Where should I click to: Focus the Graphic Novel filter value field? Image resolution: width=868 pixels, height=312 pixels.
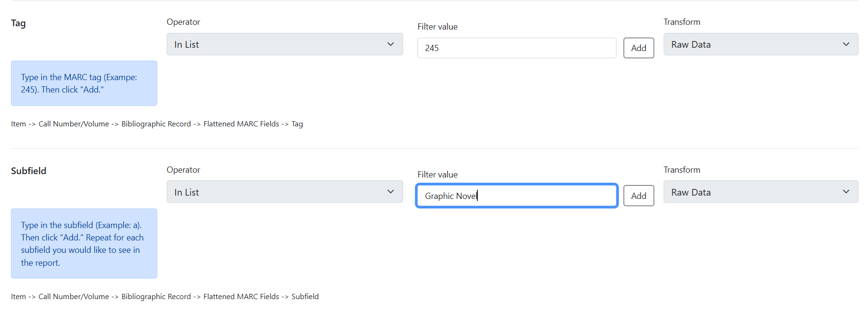[516, 196]
